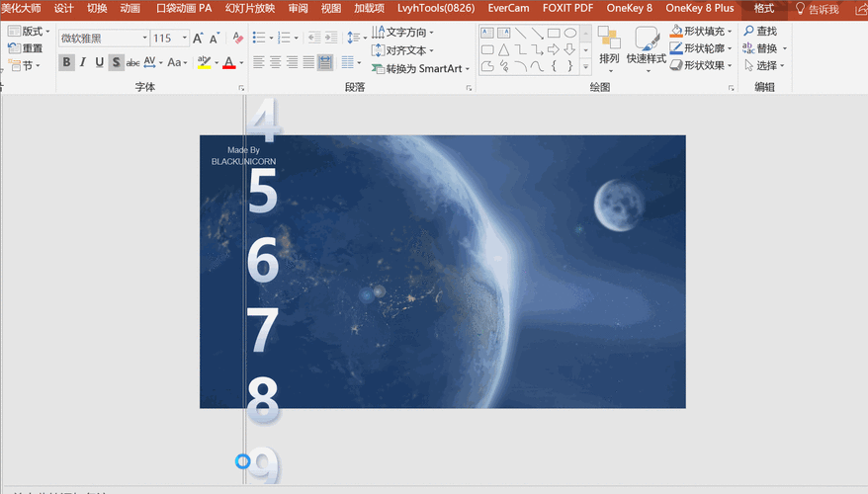Open the 设计 ribbon tab
The image size is (868, 494).
pos(63,8)
